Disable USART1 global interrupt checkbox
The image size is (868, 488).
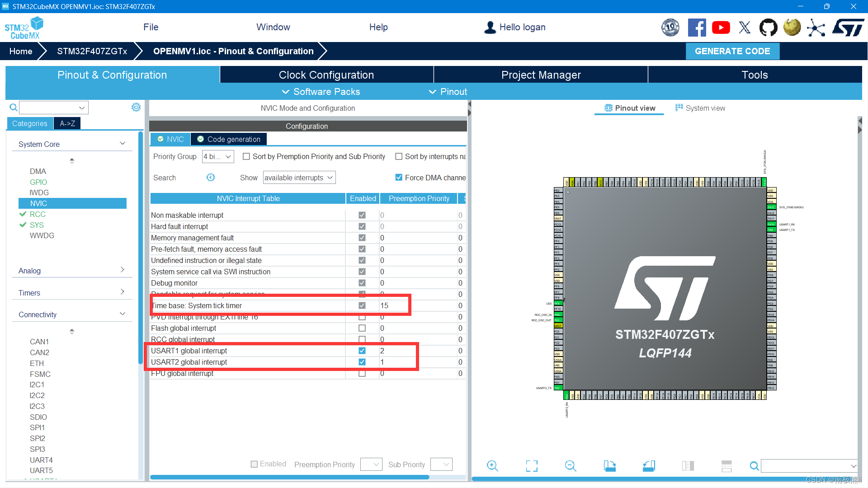[362, 351]
